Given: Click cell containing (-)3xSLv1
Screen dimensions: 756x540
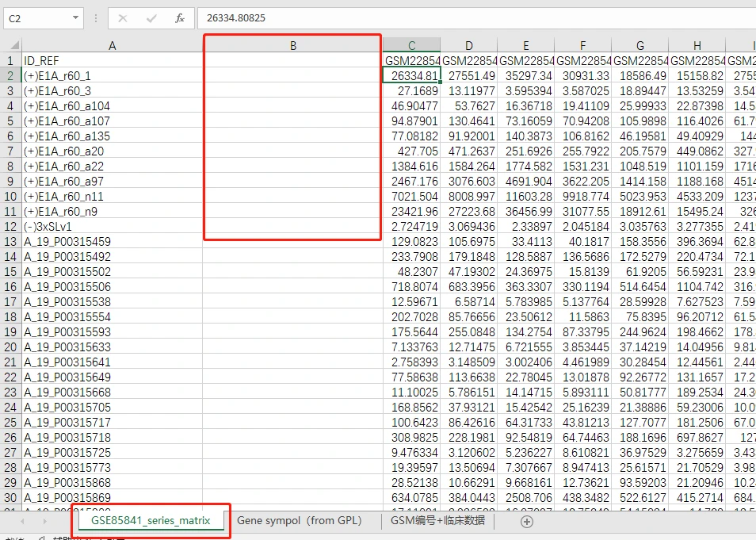Looking at the screenshot, I should (x=112, y=226).
